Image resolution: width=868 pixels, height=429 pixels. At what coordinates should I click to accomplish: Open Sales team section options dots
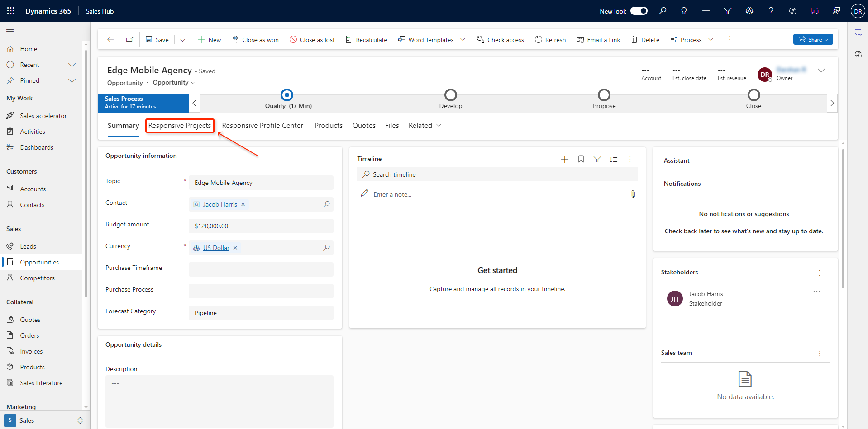820,353
